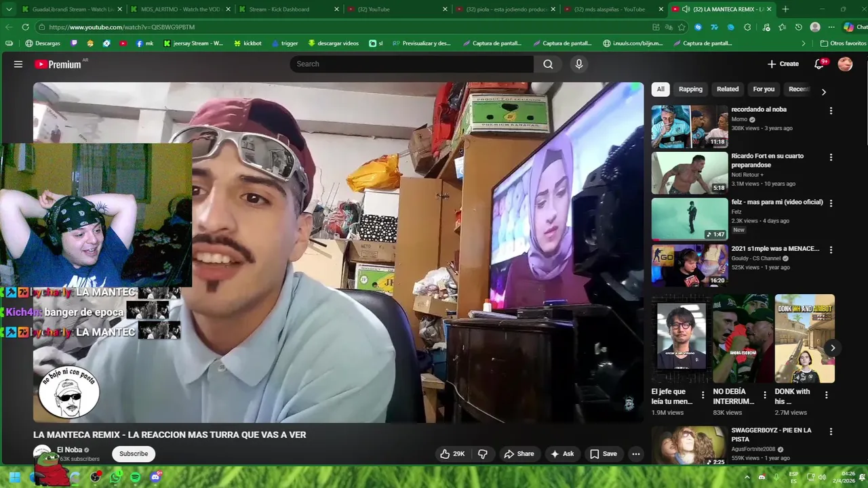Open 'kickbot' bookmark
Image resolution: width=868 pixels, height=488 pixels.
tap(248, 43)
